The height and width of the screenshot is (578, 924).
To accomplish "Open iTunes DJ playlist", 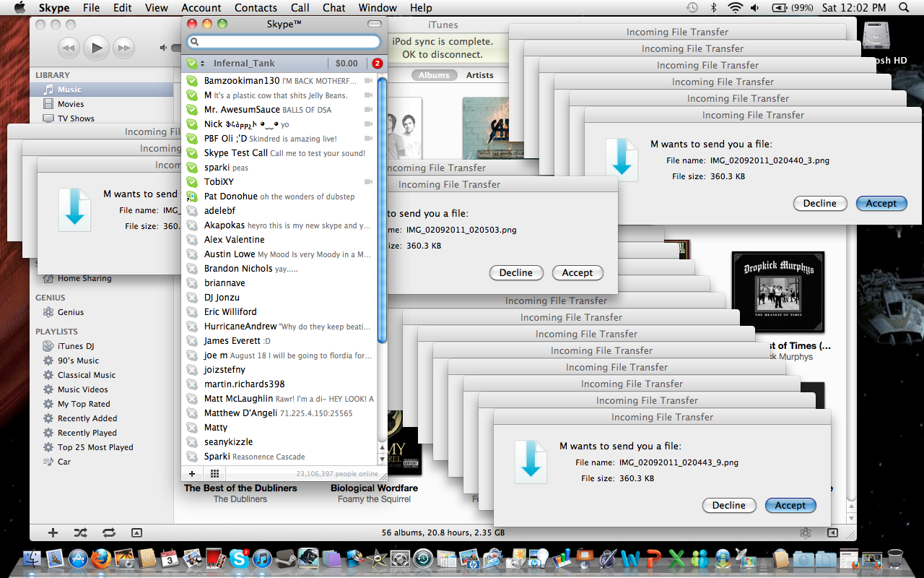I will (102, 346).
